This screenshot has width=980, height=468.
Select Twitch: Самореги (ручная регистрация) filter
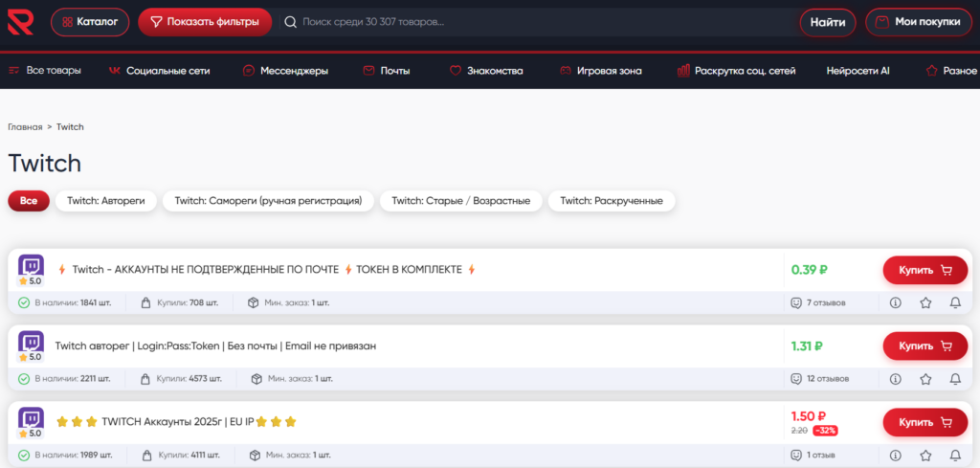coord(268,201)
